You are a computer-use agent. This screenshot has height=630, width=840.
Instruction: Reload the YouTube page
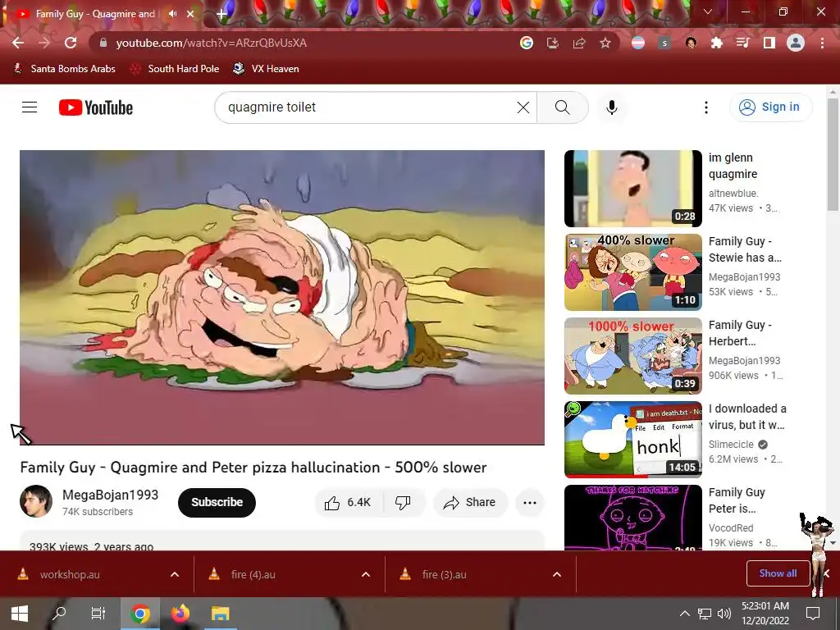pos(71,43)
